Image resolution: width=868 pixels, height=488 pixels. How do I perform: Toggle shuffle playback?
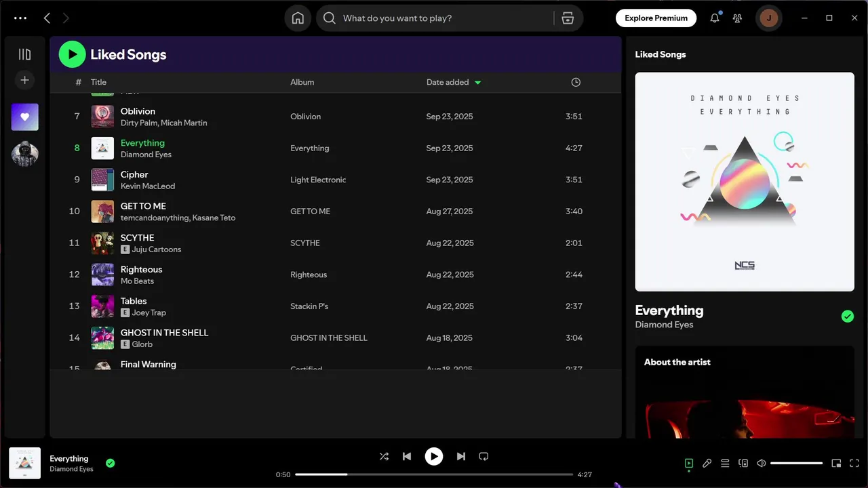pyautogui.click(x=384, y=456)
